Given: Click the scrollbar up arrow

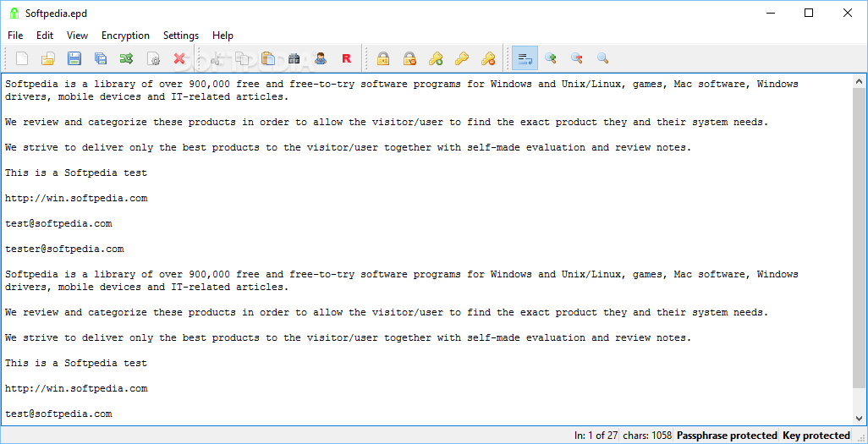Looking at the screenshot, I should [x=860, y=81].
